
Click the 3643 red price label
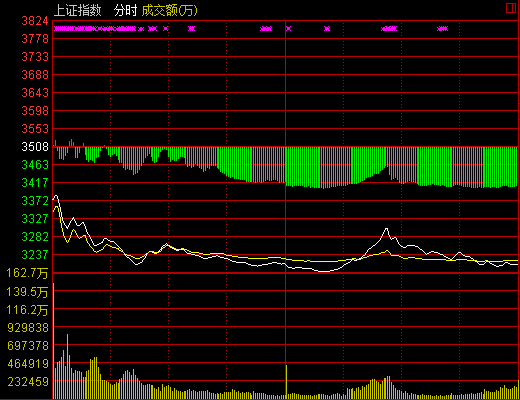click(x=35, y=93)
